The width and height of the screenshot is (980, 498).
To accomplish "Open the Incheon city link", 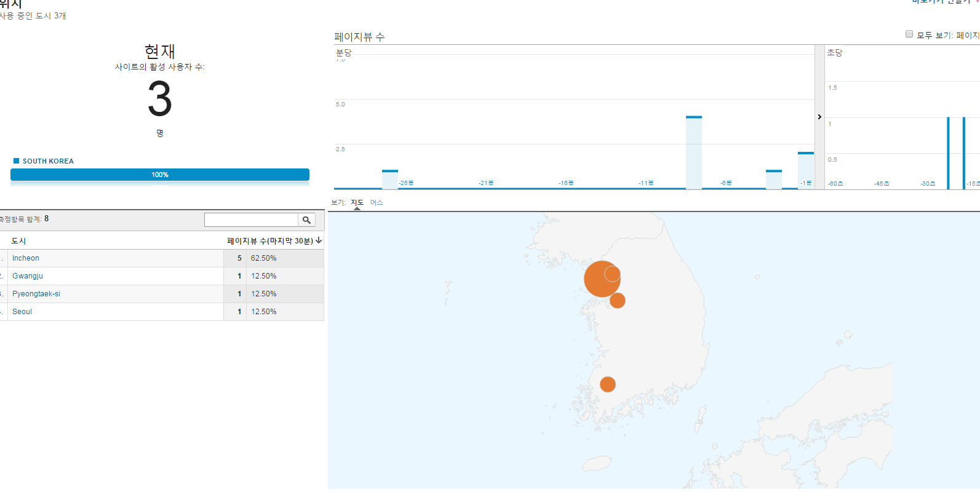I will click(26, 258).
